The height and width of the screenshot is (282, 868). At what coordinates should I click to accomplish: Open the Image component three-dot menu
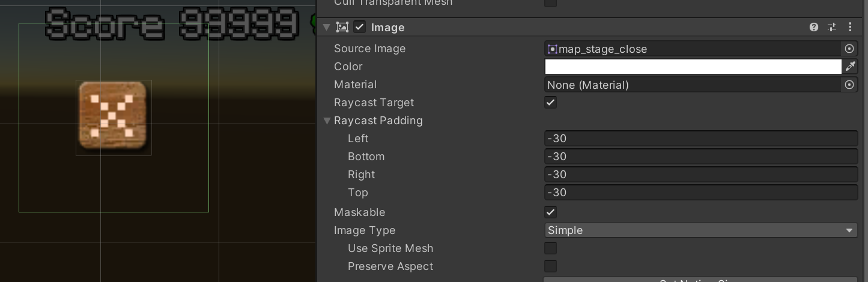point(850,27)
